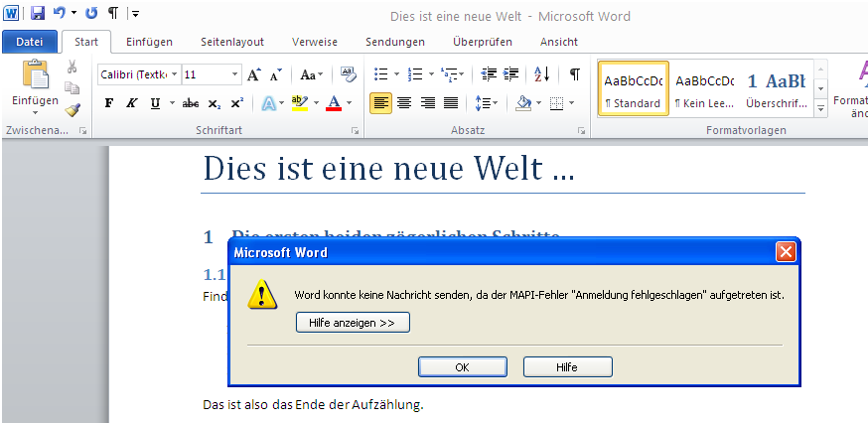Viewport: 868px width, 423px height.
Task: Click the Einfügen paste clipboard icon
Action: point(35,73)
